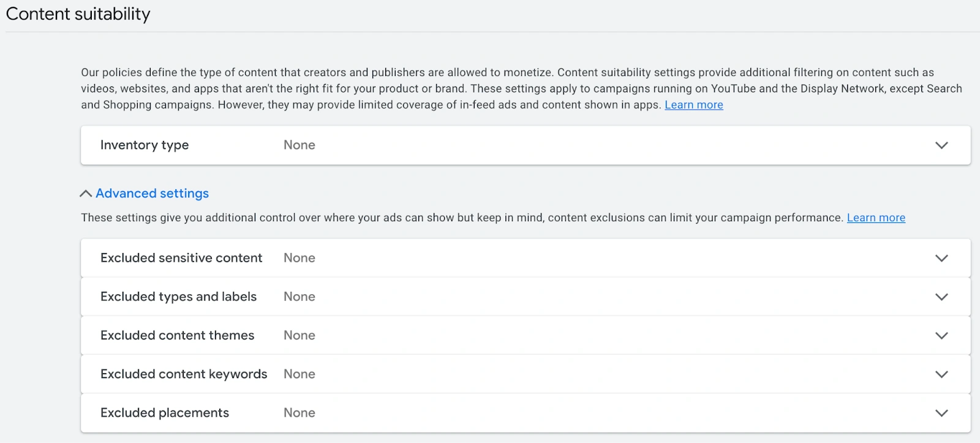Click the chevron on Excluded sensitive content row
This screenshot has height=443, width=980.
[941, 258]
